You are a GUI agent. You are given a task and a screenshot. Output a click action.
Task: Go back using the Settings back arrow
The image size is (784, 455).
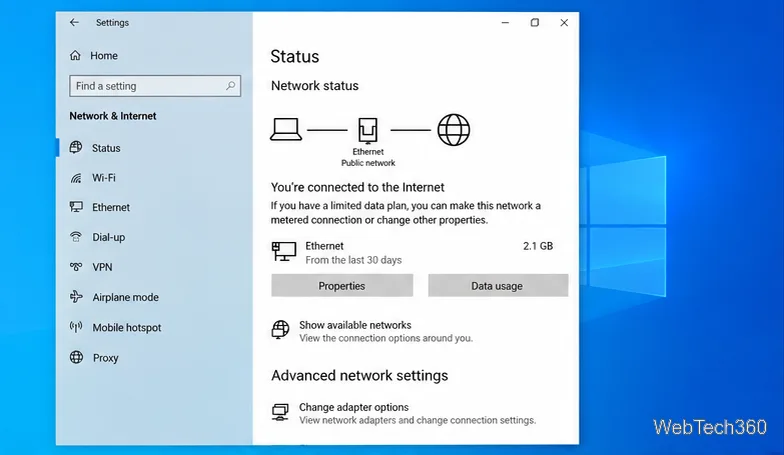pos(74,22)
